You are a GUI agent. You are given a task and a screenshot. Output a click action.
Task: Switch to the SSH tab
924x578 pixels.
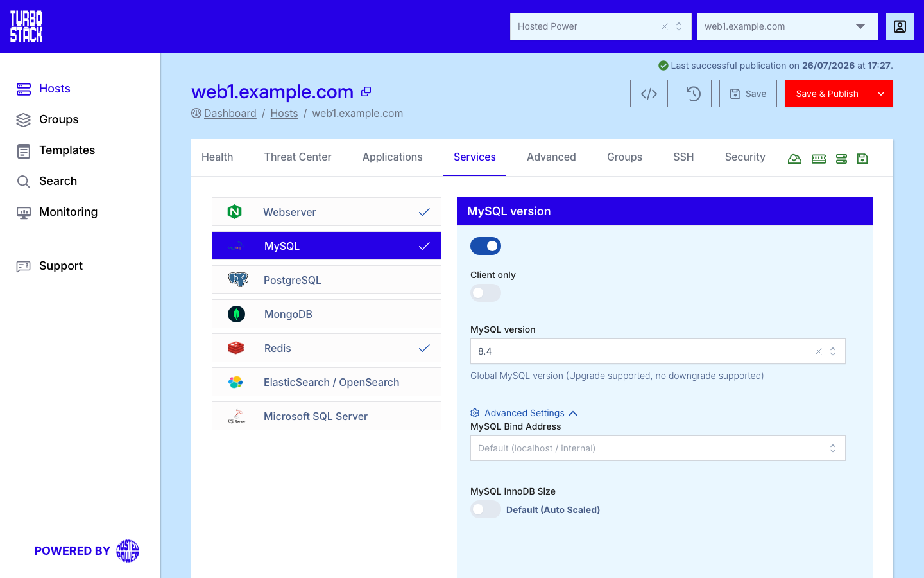click(683, 157)
